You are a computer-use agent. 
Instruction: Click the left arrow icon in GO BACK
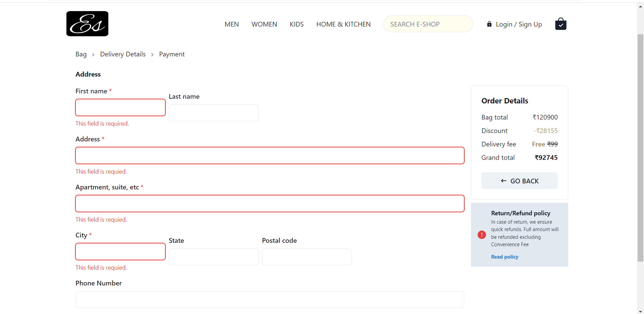503,181
